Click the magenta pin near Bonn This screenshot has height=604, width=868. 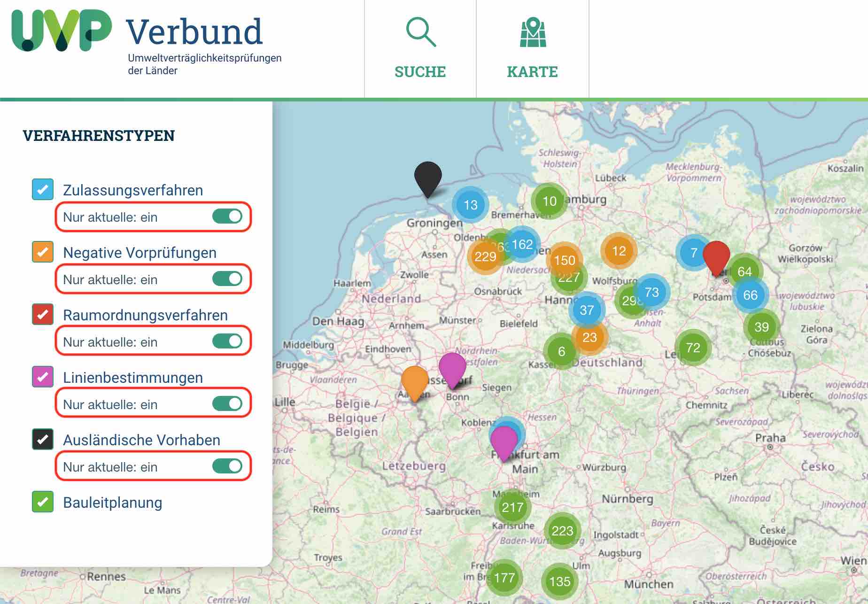[452, 368]
